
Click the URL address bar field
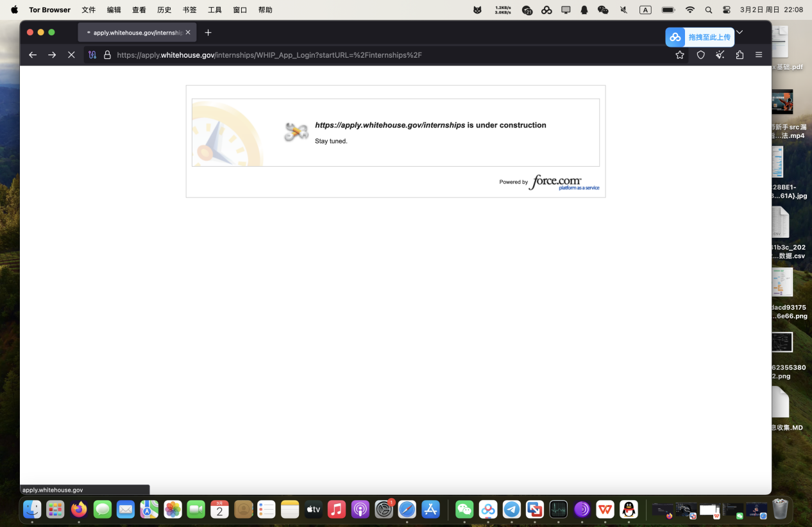(x=385, y=55)
